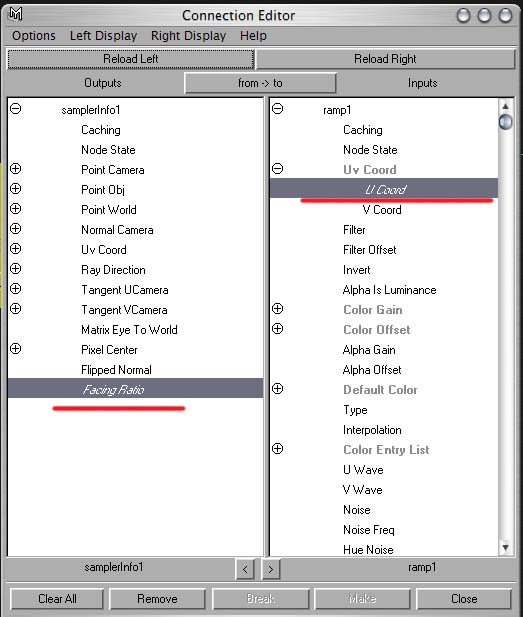This screenshot has width=523, height=617.
Task: Collapse the ramp1 node tree
Action: tap(277, 109)
